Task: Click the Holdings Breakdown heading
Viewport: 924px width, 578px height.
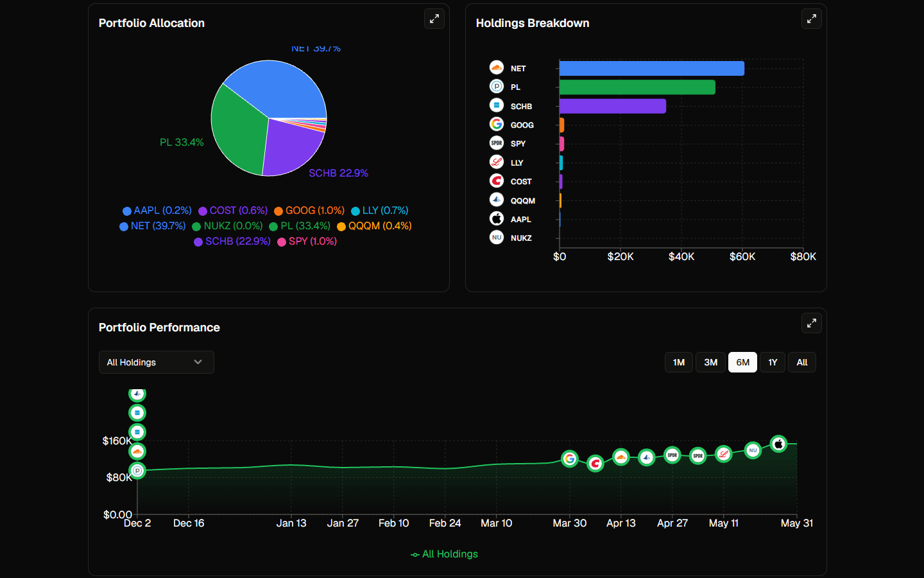Action: coord(533,23)
